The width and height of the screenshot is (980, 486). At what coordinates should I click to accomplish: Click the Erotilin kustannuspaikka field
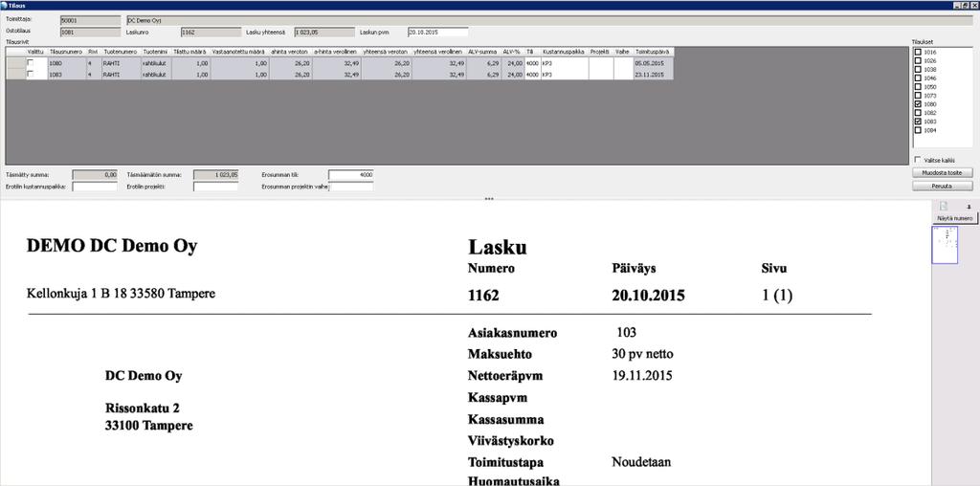[x=95, y=187]
